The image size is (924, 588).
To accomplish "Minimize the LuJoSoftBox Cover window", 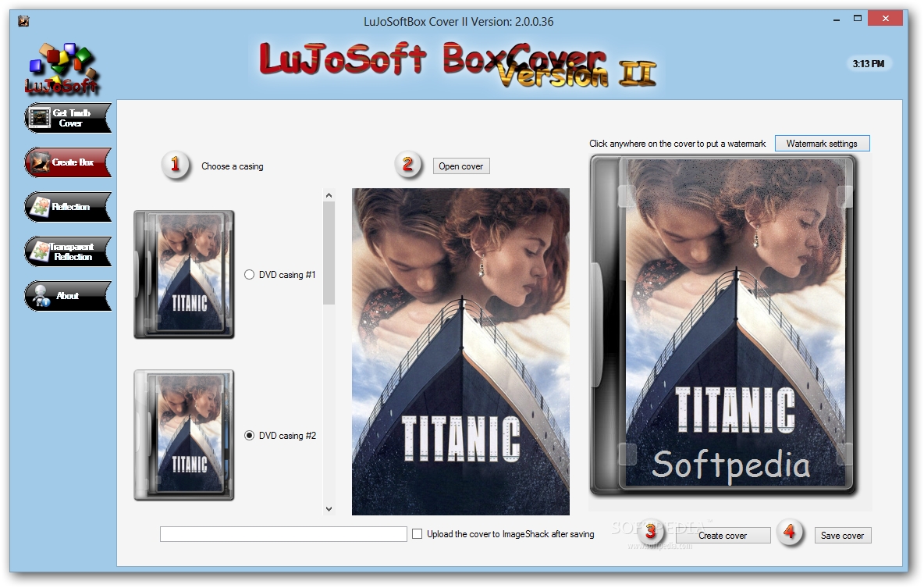I will (836, 20).
